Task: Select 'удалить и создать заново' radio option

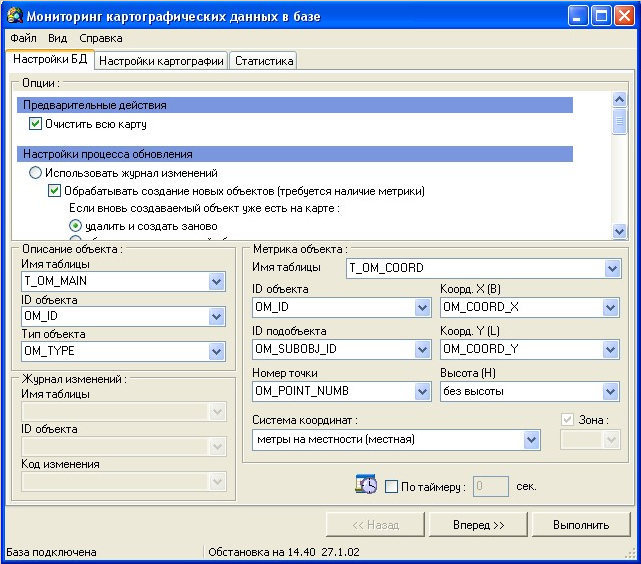Action: pos(75,226)
